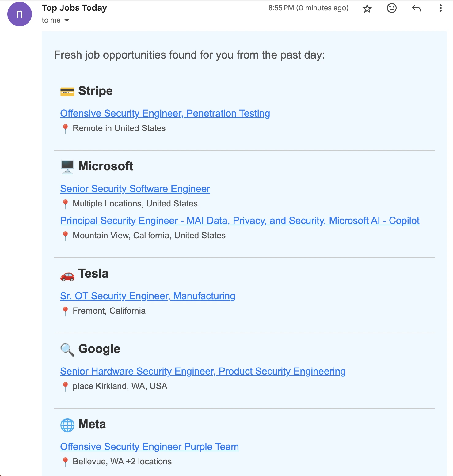Click the credit card icon next to Stripe
The width and height of the screenshot is (453, 476).
point(67,91)
